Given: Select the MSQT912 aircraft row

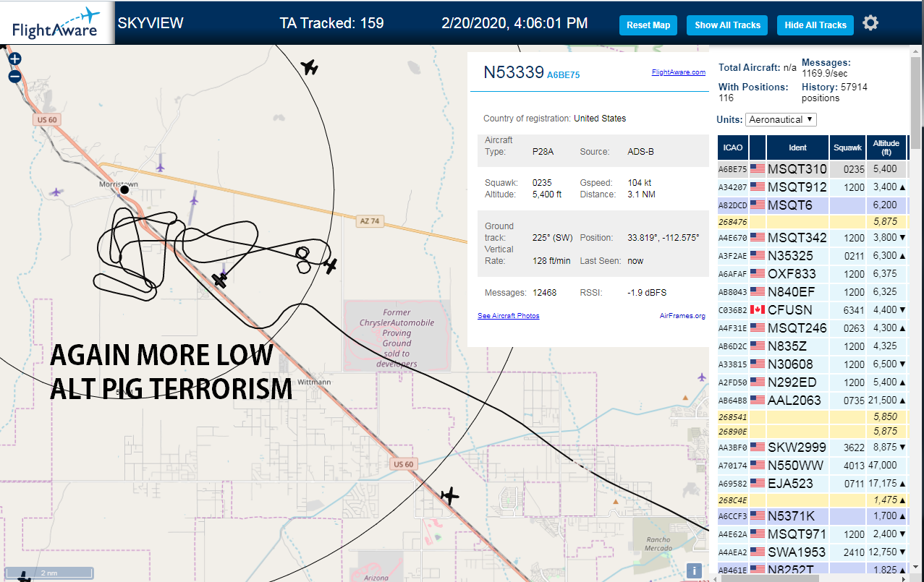Looking at the screenshot, I should 812,187.
